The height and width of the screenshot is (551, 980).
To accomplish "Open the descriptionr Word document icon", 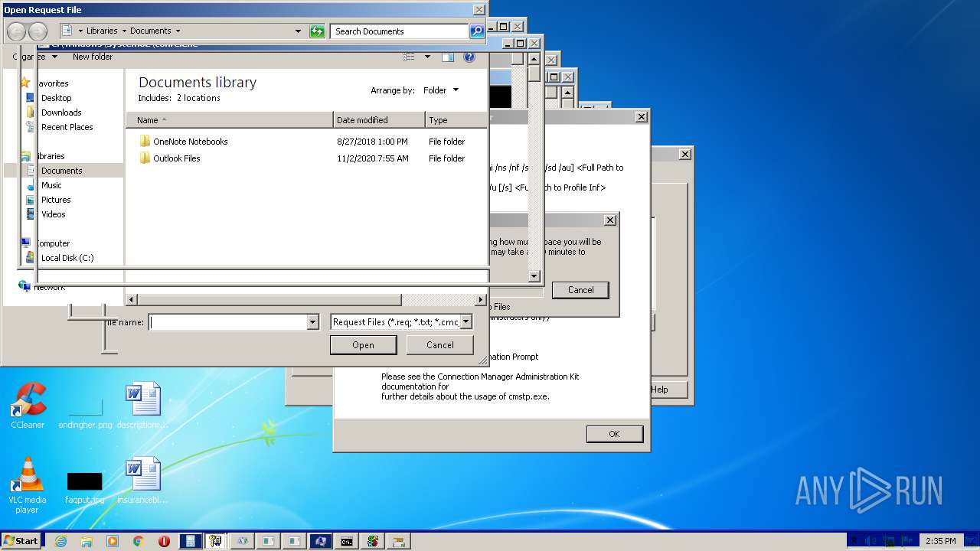I will [142, 406].
